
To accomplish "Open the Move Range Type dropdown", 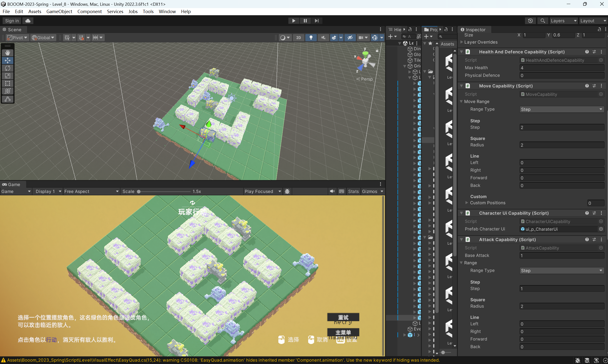I will (x=561, y=109).
